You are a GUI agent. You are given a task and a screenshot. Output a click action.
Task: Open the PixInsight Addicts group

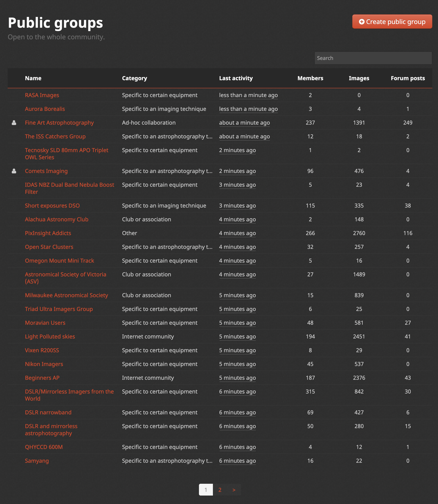click(x=48, y=233)
